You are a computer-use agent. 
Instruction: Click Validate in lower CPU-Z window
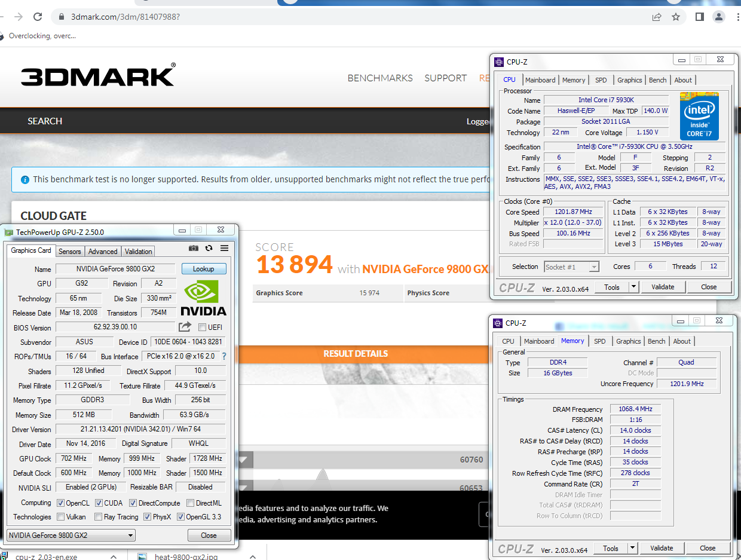tap(662, 548)
